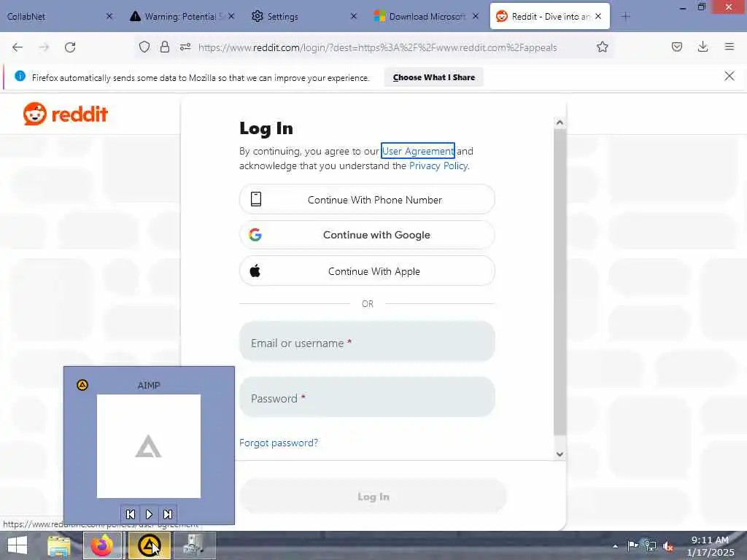Screen dimensions: 747x560
Task: Click the Forgot password? link
Action: 279,443
